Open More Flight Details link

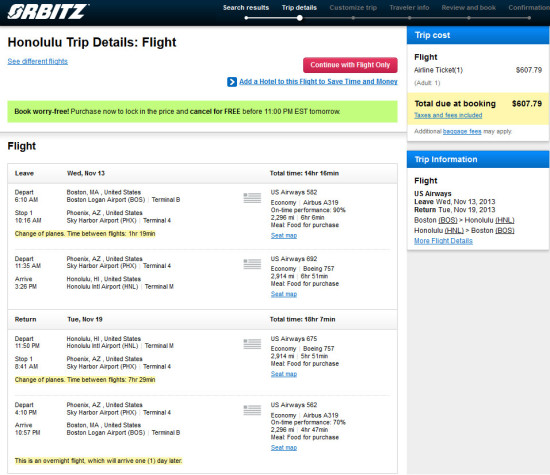[443, 241]
